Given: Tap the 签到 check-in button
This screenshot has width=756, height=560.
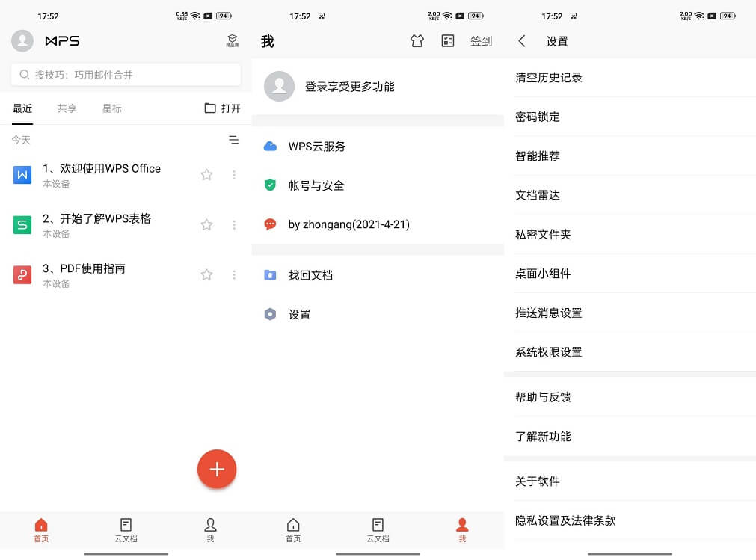Looking at the screenshot, I should (x=481, y=41).
